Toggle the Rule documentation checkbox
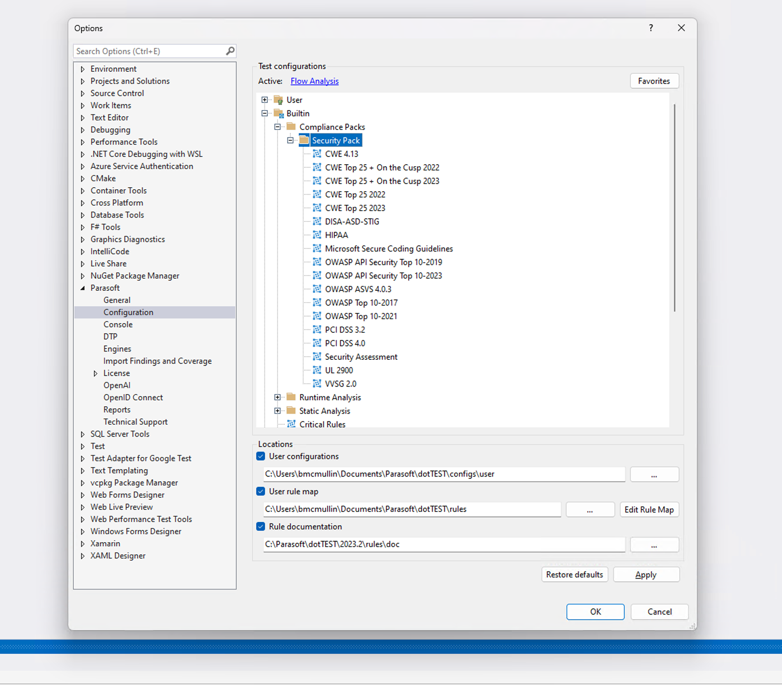782x700 pixels. tap(261, 526)
